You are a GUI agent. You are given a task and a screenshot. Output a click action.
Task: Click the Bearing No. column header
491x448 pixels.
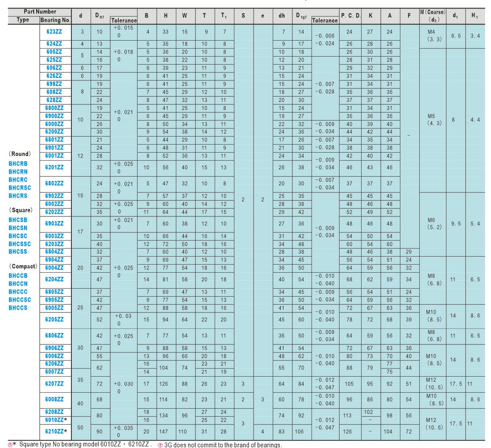(55, 20)
